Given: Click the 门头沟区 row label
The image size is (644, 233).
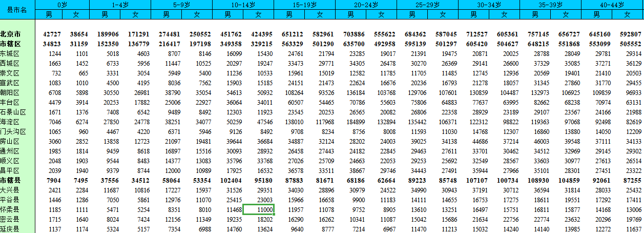Looking at the screenshot, I should click(x=11, y=132).
